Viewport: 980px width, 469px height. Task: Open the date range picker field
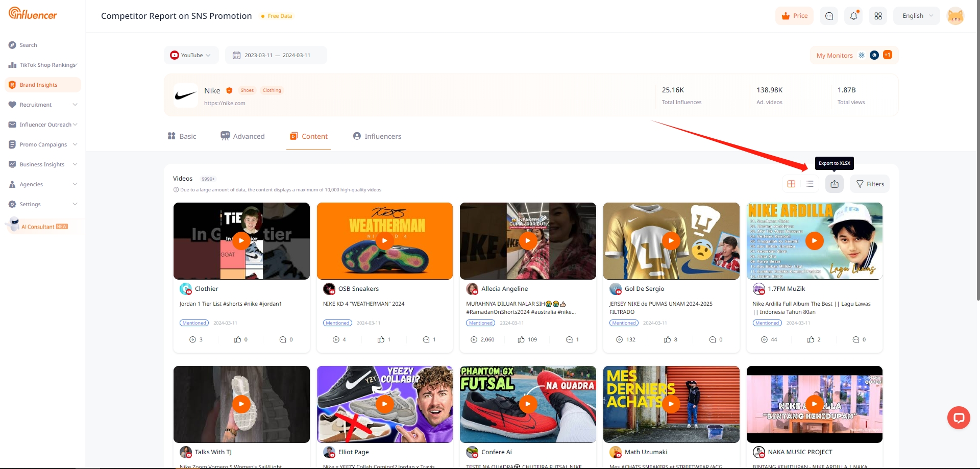(276, 55)
